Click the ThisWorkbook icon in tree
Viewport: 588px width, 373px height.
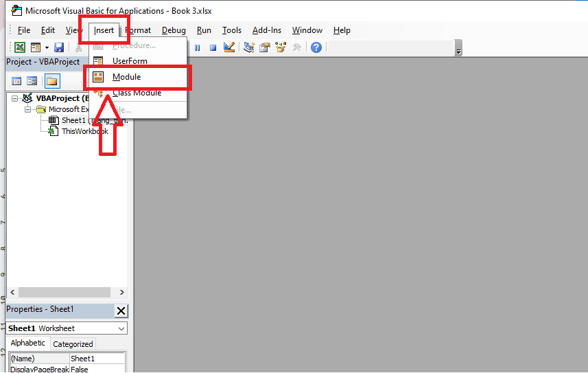click(x=54, y=131)
